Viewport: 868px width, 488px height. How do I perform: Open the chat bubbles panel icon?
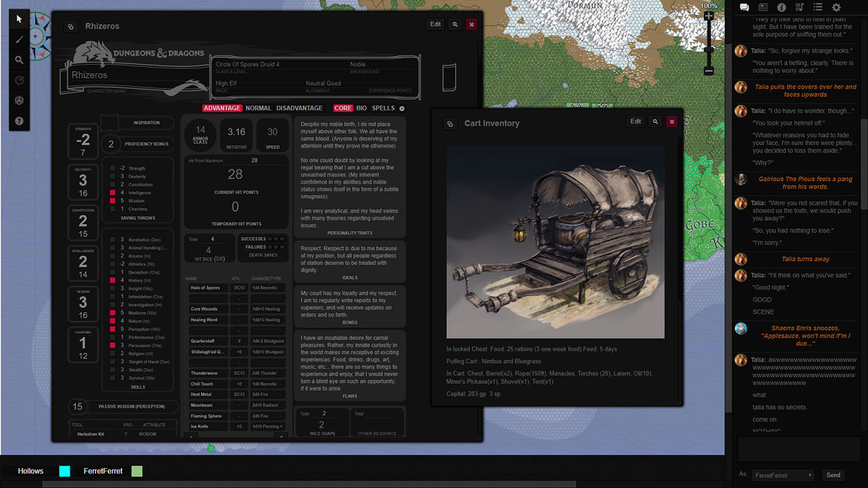pyautogui.click(x=744, y=7)
